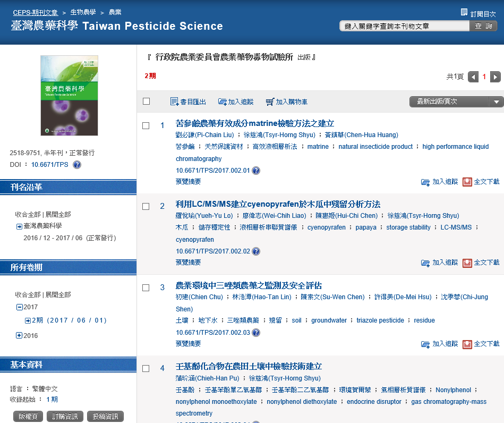Screen dimensions: 504x423
Task: Open article 壬基酚化合物在農田土壤中檢驗技術建立
Action: pyautogui.click(x=249, y=366)
